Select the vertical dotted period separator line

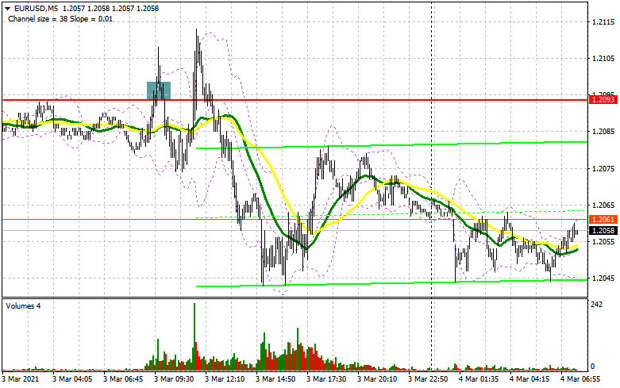point(431,186)
